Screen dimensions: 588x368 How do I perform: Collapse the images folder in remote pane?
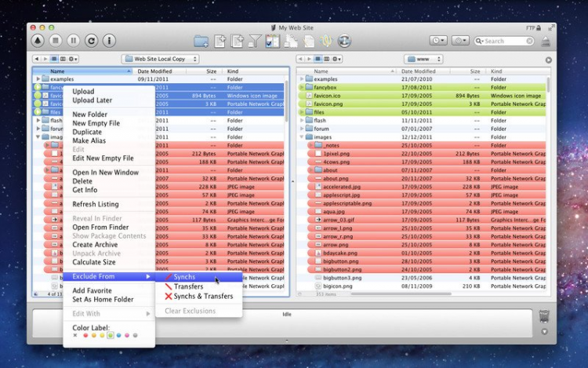(302, 137)
